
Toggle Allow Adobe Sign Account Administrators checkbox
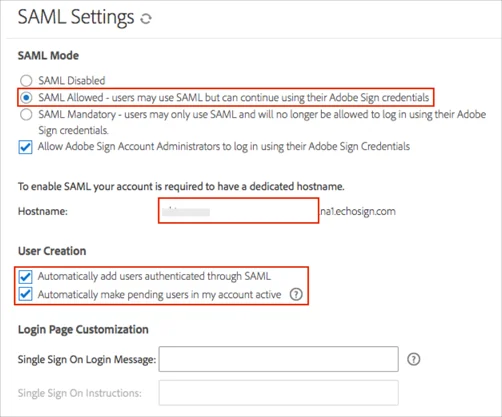pos(26,147)
